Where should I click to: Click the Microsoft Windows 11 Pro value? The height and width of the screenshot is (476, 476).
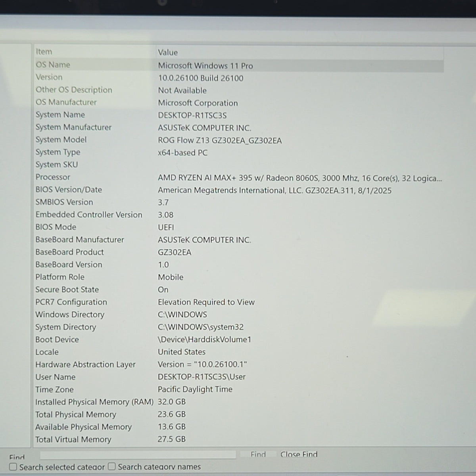(x=205, y=66)
